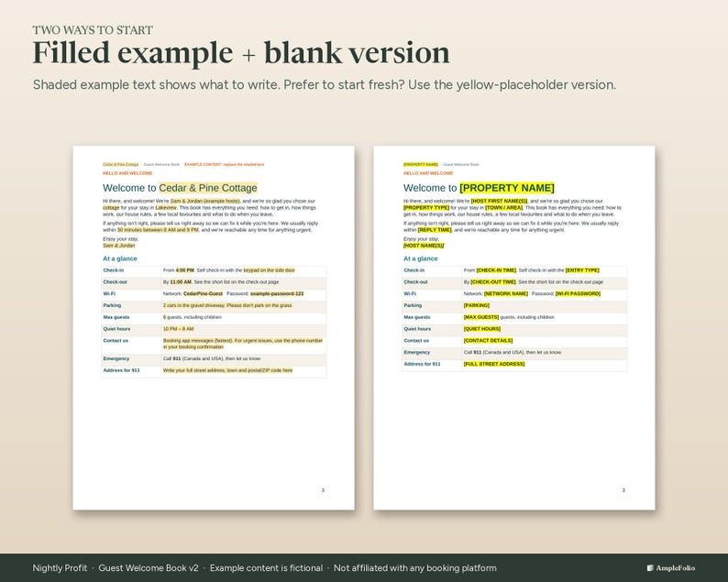Image resolution: width=728 pixels, height=582 pixels.
Task: Open the blank placeholder page thumbnail
Action: [514, 328]
